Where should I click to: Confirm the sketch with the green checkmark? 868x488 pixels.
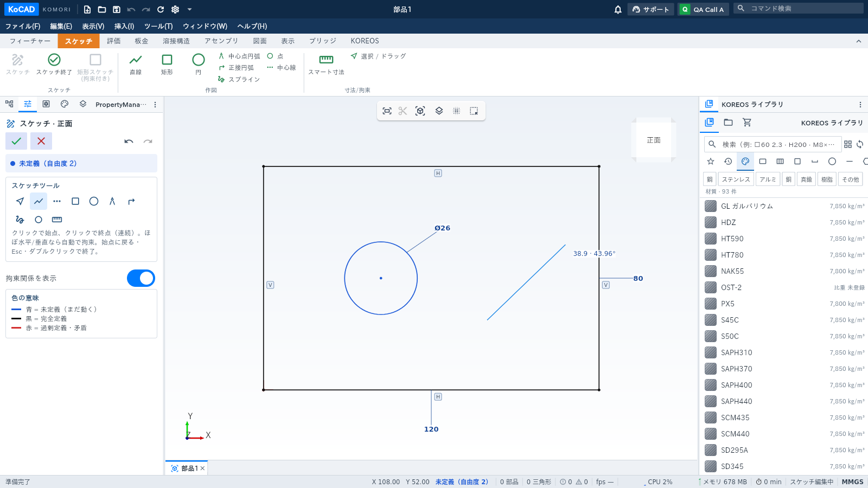pos(16,141)
